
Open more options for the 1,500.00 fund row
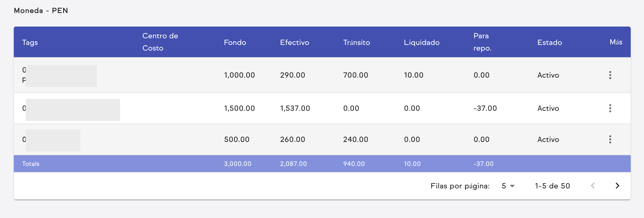click(610, 108)
